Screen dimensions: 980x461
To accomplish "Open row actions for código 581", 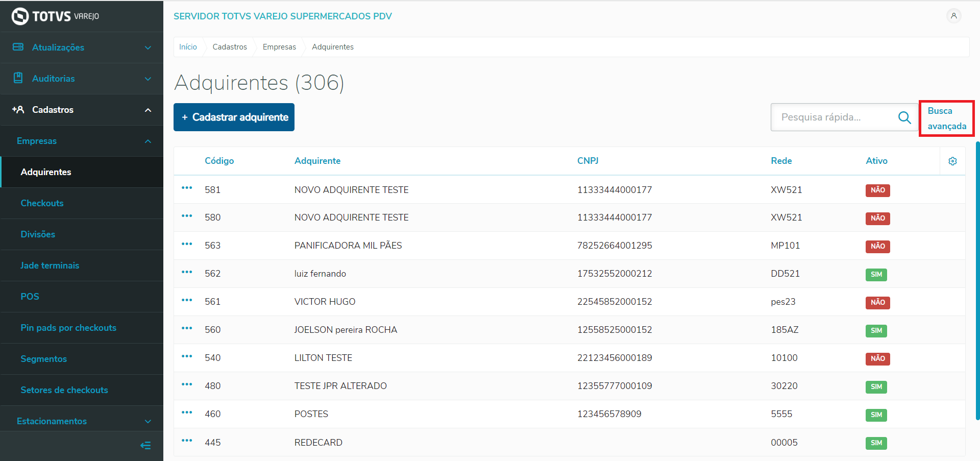I will 187,188.
